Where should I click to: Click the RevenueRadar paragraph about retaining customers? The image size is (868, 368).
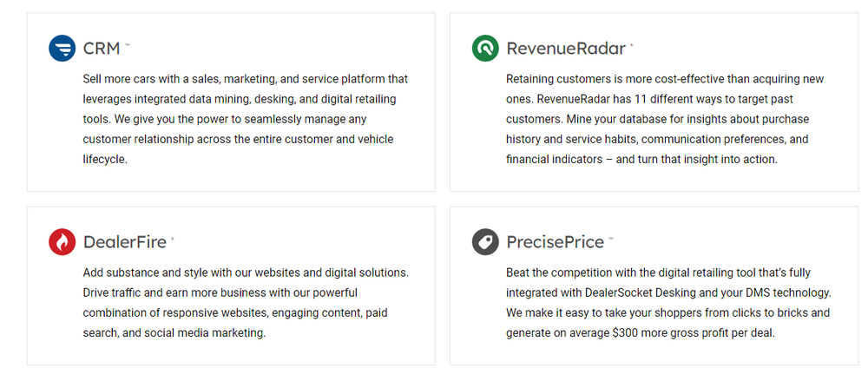point(665,119)
